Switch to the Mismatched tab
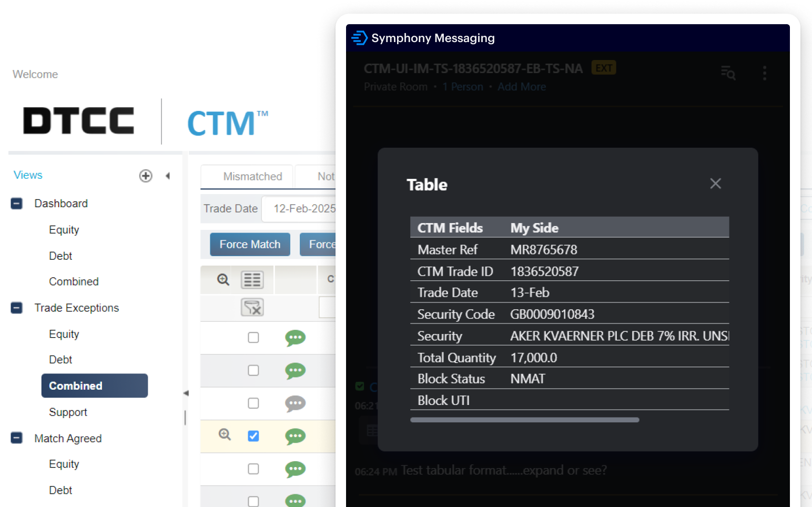Screen dimensions: 812x507 point(252,177)
